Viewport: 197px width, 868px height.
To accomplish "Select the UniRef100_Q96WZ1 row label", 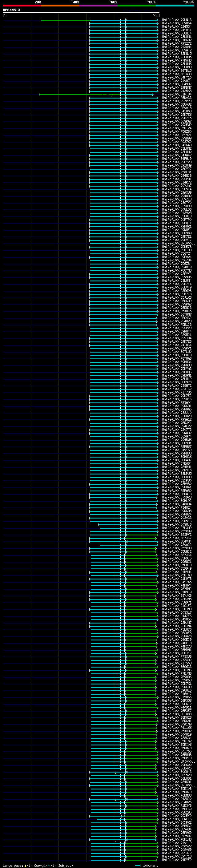I will point(176,562).
